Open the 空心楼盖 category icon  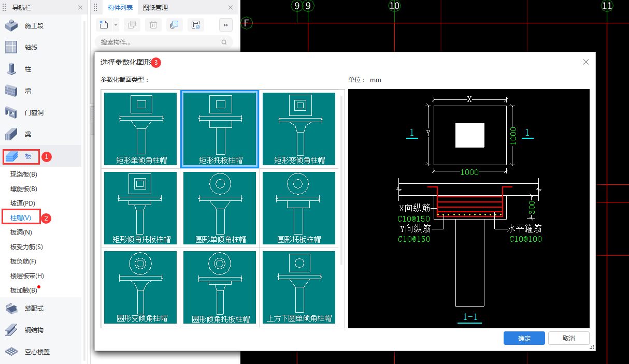(11, 352)
